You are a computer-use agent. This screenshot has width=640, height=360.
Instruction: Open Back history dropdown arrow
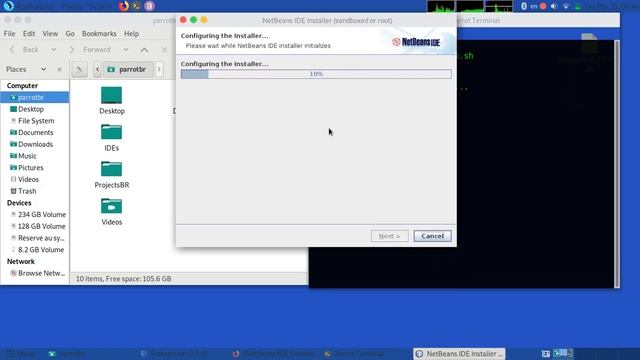(x=53, y=50)
